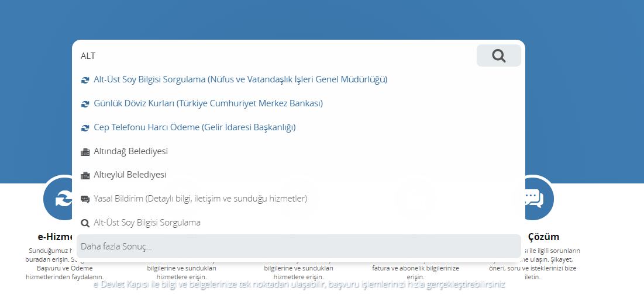Click the Çözüm heading text
This screenshot has width=644, height=295.
(543, 237)
